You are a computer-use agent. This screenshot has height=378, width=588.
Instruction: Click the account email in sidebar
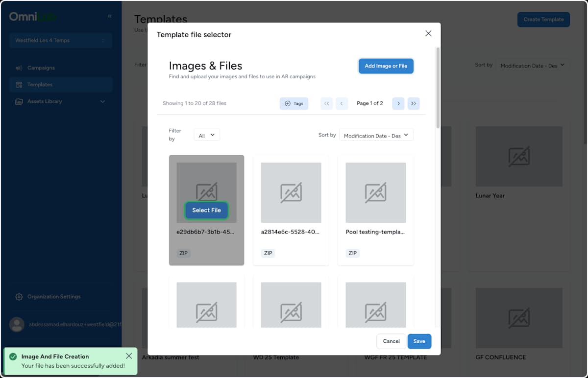click(75, 324)
